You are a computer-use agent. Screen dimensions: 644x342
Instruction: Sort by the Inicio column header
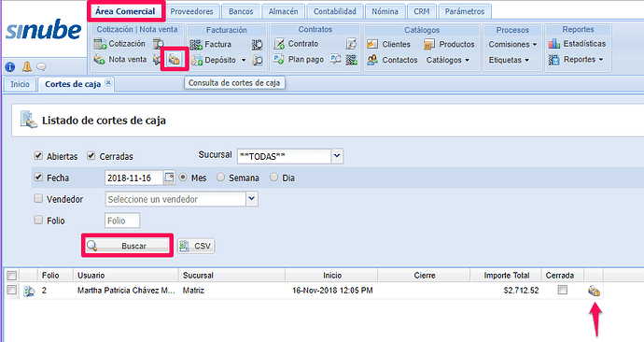tap(331, 275)
